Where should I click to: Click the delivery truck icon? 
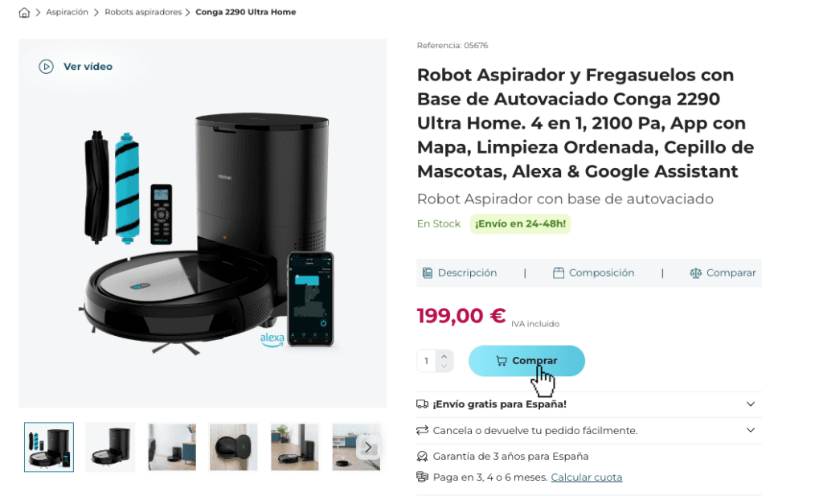tap(423, 404)
